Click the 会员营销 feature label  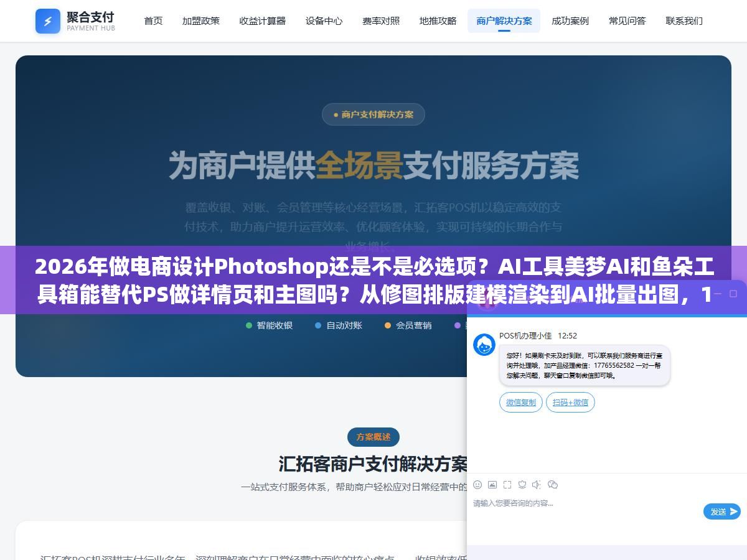click(x=413, y=325)
